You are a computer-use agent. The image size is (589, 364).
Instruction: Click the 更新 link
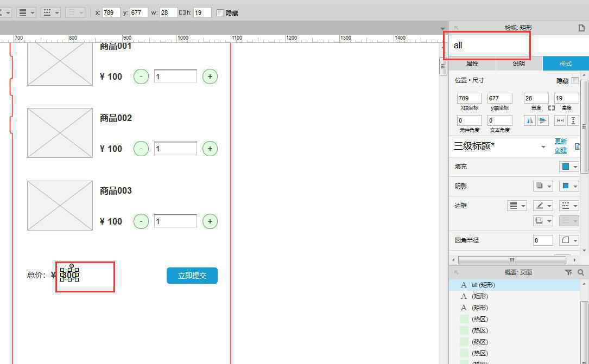[561, 142]
